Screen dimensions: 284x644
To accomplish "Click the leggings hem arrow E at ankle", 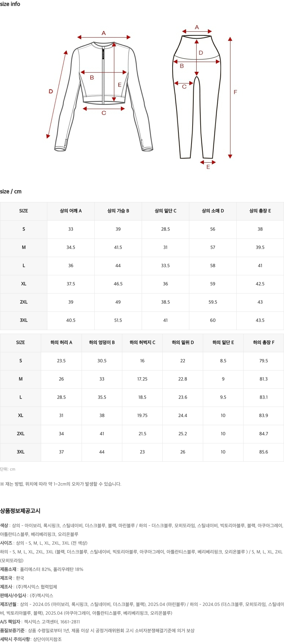I will tap(208, 162).
